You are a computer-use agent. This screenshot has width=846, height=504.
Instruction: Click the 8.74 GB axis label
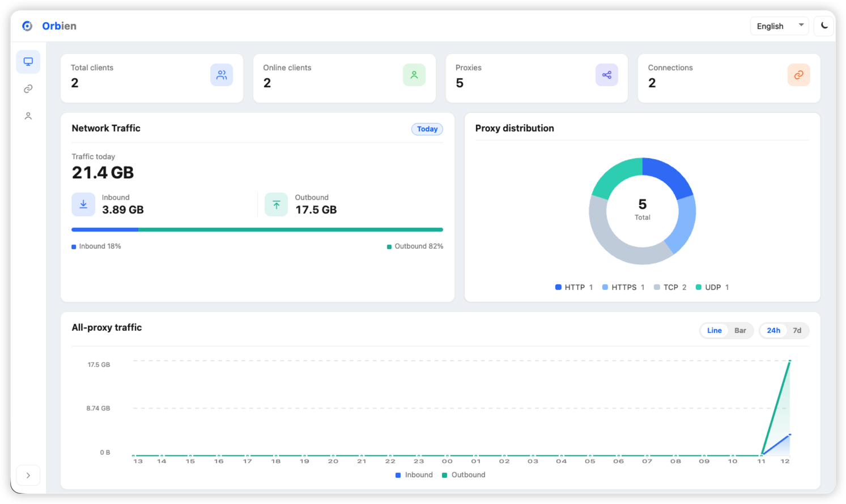[x=98, y=408]
